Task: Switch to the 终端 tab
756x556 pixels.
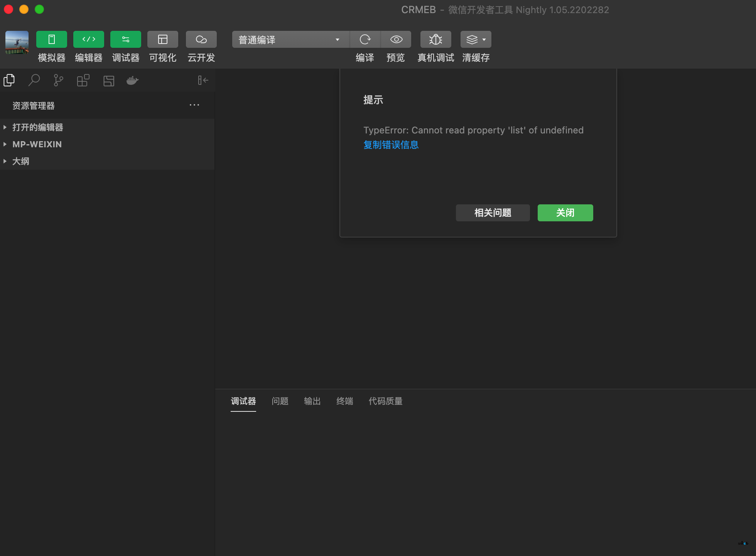Action: click(345, 401)
